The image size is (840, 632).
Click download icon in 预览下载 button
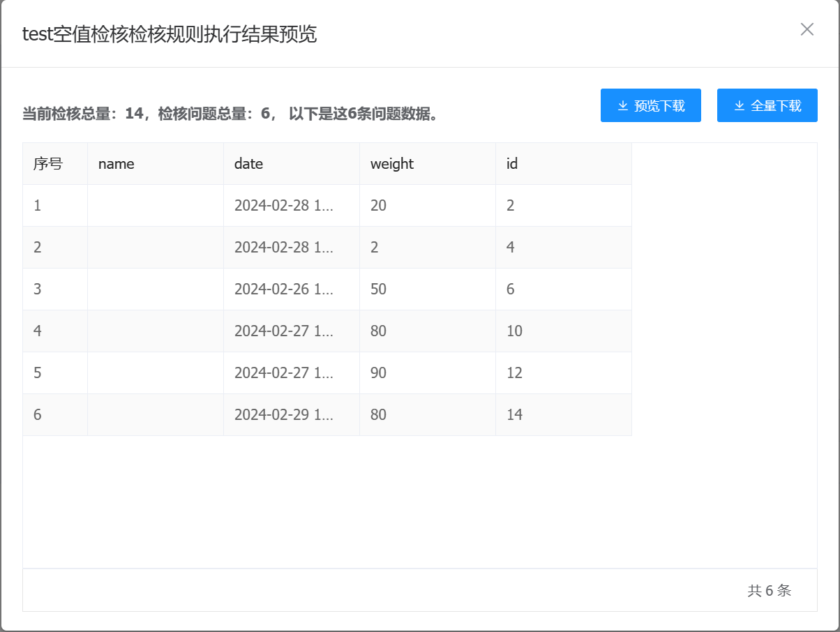(623, 106)
